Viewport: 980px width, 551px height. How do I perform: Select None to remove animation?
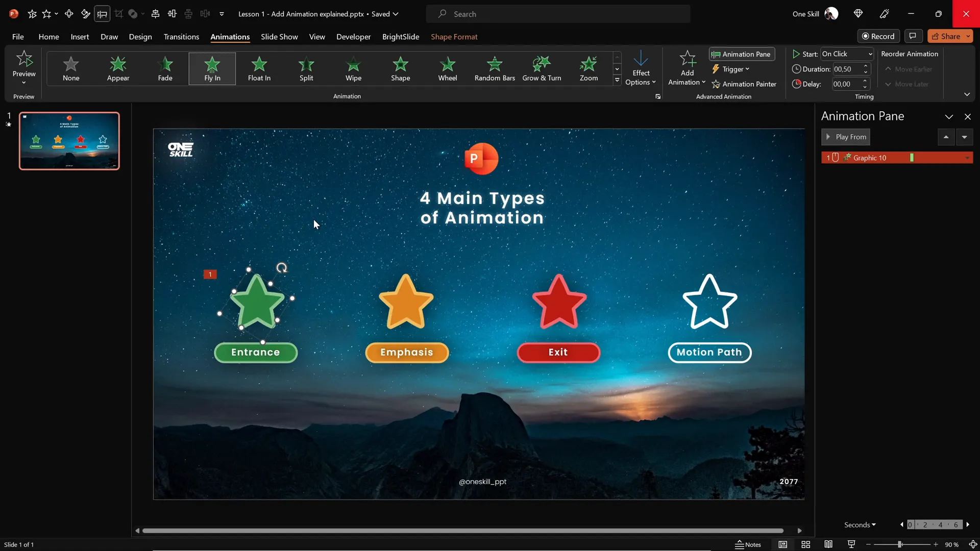pyautogui.click(x=71, y=68)
